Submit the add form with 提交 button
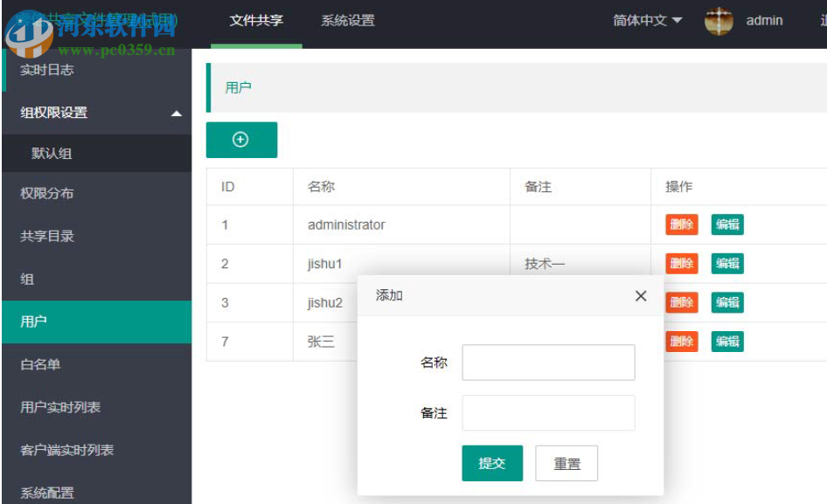 (491, 463)
